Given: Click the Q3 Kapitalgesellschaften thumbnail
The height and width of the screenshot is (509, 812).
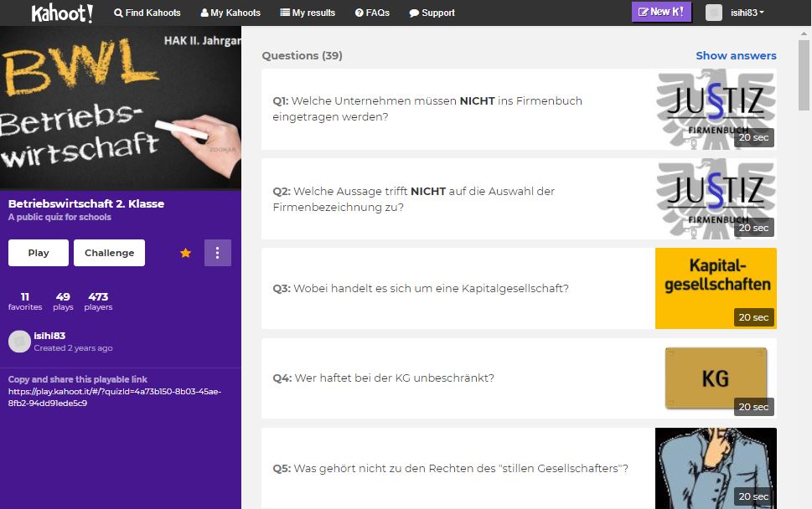Looking at the screenshot, I should pos(716,289).
